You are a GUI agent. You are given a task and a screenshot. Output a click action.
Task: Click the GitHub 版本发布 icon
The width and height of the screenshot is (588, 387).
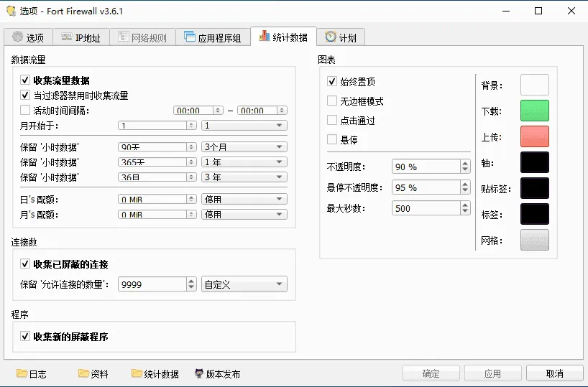[x=199, y=373]
